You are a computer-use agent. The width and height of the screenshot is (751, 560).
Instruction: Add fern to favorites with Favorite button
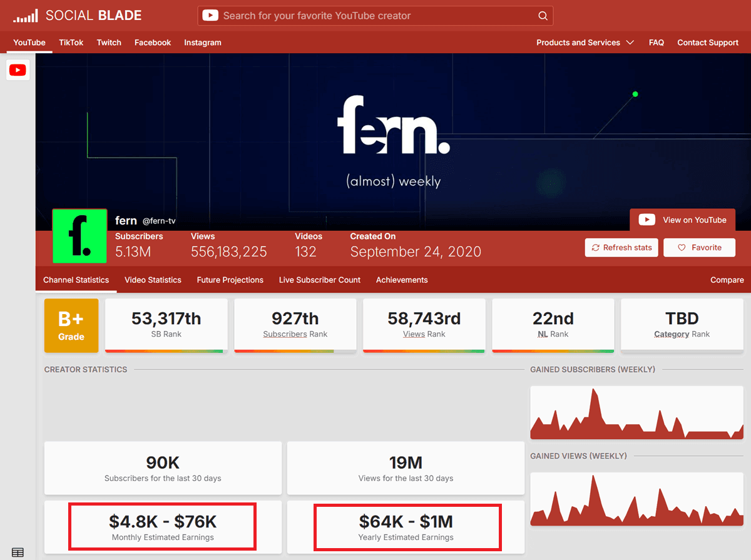[x=700, y=248]
